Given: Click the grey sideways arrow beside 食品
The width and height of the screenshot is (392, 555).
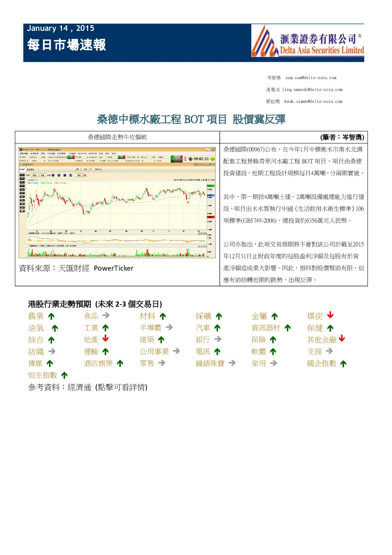Looking at the screenshot, I should coord(106,316).
